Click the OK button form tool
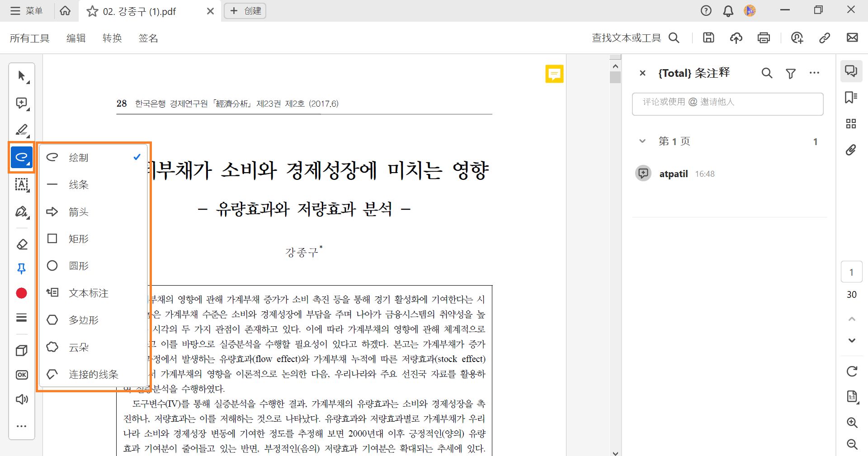868x456 pixels. (x=21, y=375)
